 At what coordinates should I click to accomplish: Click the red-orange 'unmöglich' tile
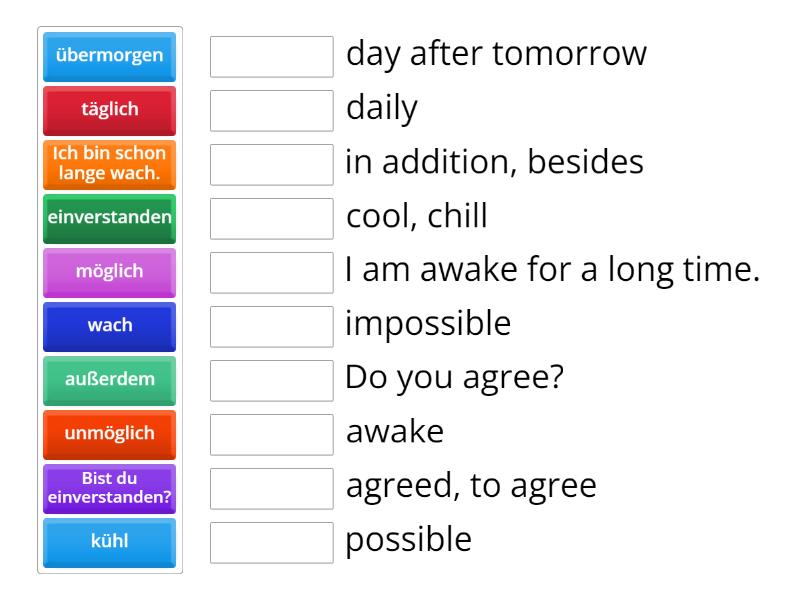(x=110, y=434)
